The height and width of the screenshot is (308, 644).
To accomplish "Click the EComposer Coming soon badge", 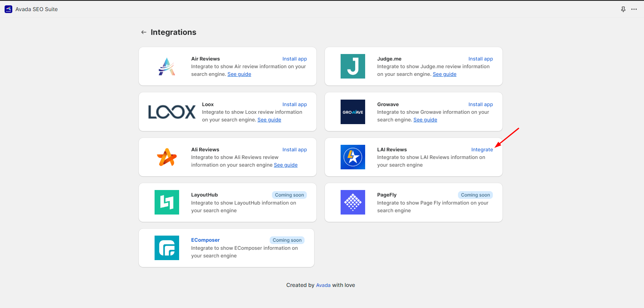I will click(287, 240).
